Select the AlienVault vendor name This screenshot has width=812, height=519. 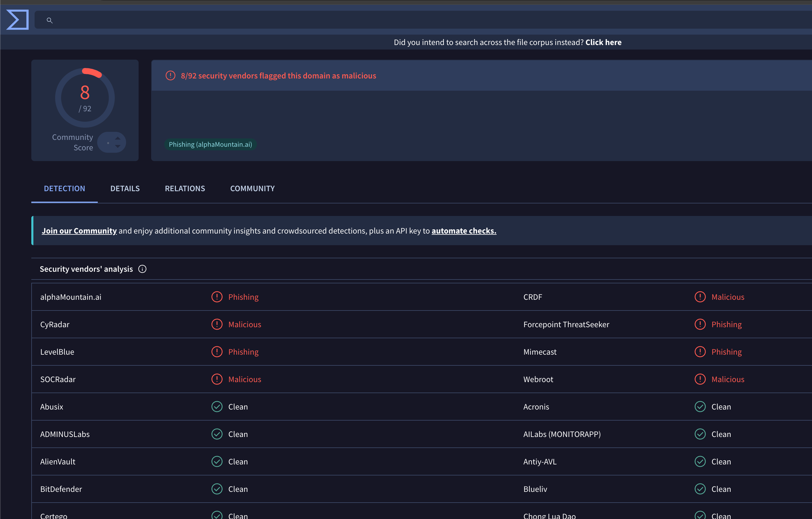click(58, 462)
